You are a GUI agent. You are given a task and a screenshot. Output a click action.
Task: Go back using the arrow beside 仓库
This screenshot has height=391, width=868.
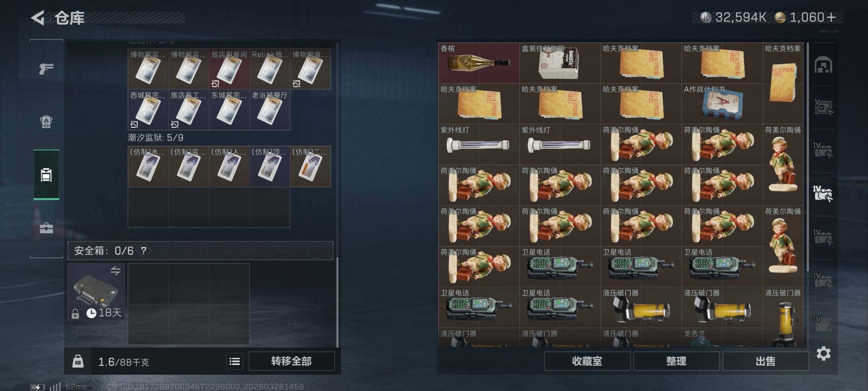coord(38,18)
